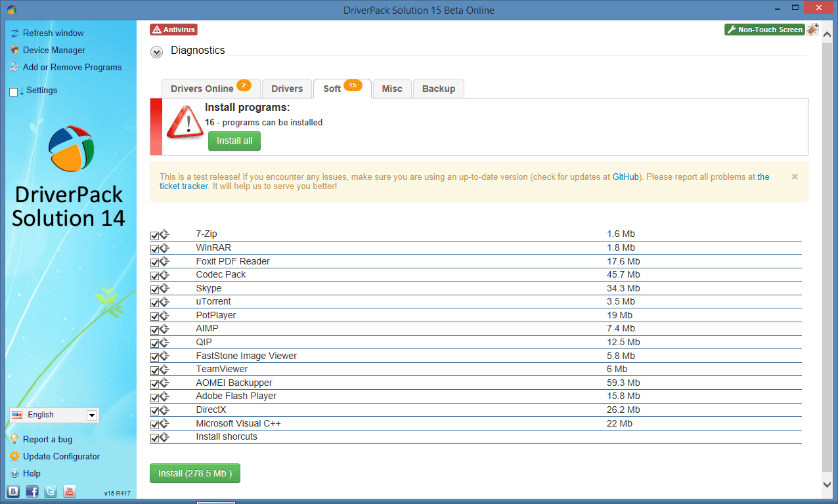Click the arrow icon next to PotPlayer

[165, 315]
